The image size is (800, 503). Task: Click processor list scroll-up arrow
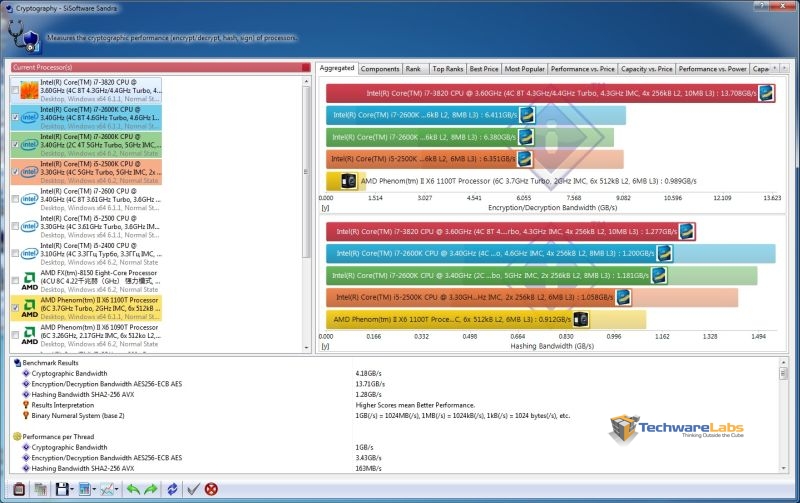(x=307, y=81)
